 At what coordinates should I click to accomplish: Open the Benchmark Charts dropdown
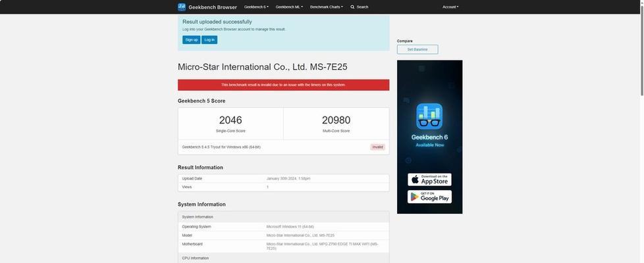pyautogui.click(x=327, y=7)
